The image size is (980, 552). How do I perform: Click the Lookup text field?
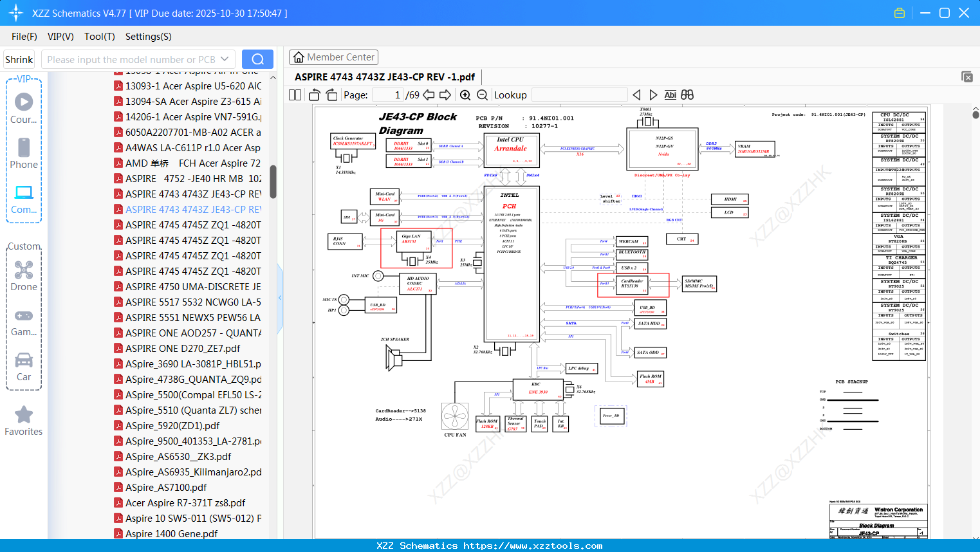tap(580, 95)
